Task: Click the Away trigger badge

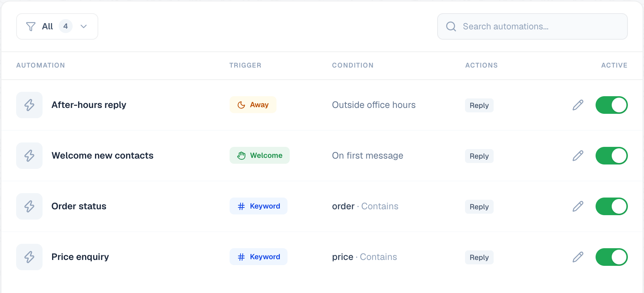Action: pos(253,105)
